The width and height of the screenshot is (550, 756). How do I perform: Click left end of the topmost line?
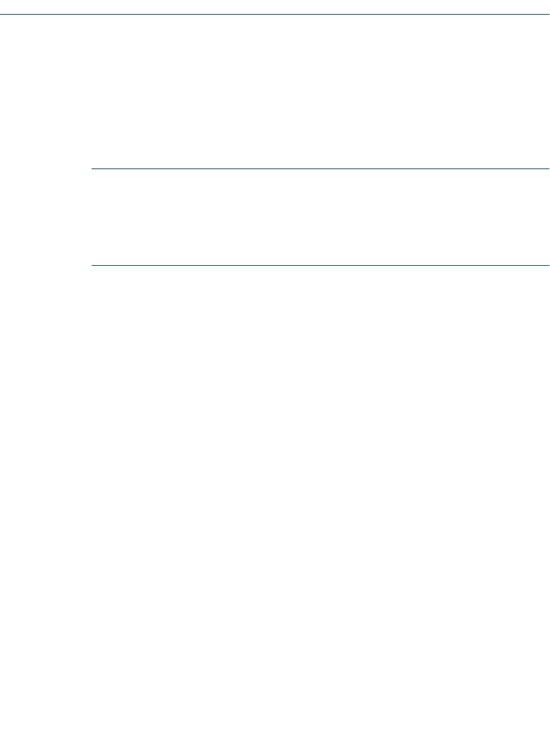point(2,15)
